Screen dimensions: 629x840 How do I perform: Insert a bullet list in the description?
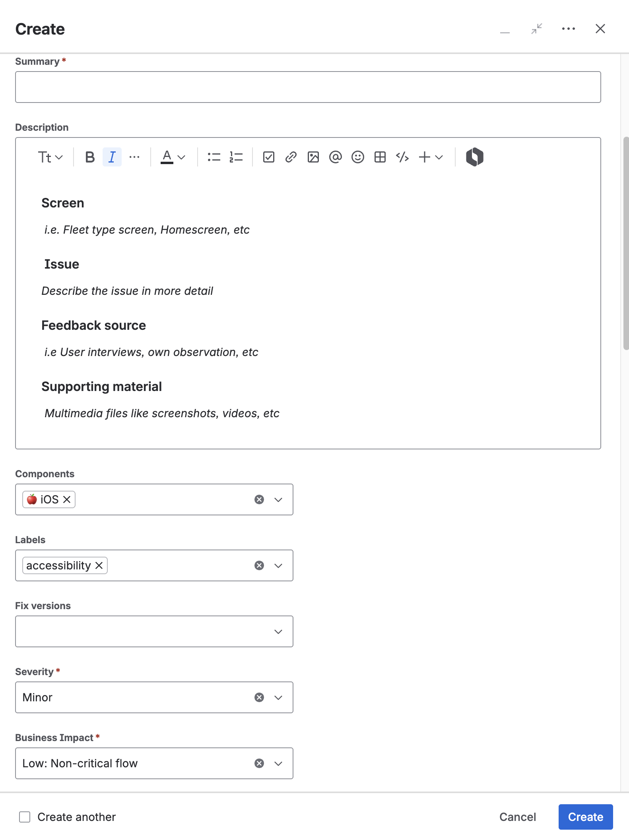pos(214,157)
